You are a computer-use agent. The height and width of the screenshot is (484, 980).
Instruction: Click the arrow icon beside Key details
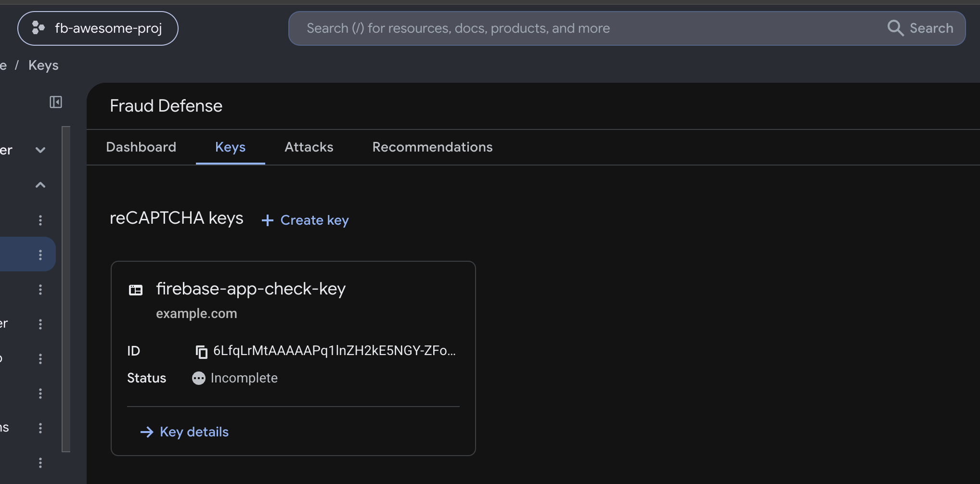pyautogui.click(x=147, y=432)
